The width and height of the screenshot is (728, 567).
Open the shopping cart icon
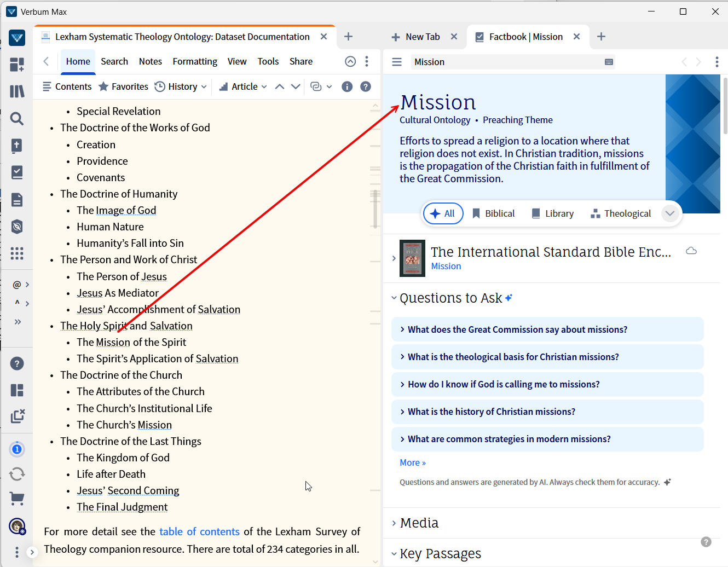pos(17,499)
